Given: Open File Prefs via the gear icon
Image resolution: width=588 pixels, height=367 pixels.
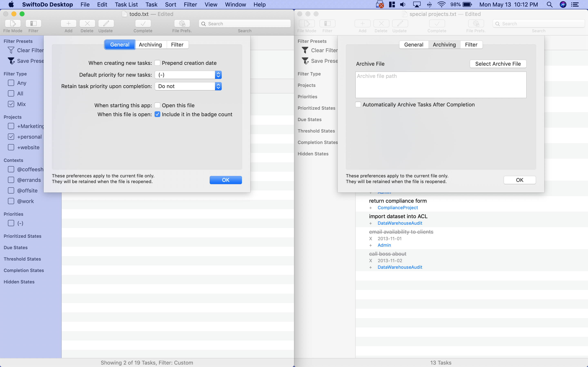Looking at the screenshot, I should [182, 23].
